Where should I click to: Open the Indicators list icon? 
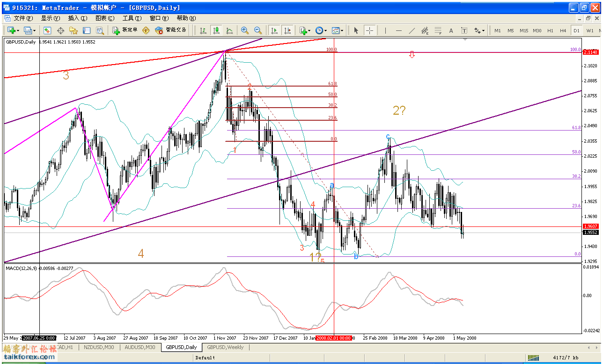[x=303, y=30]
